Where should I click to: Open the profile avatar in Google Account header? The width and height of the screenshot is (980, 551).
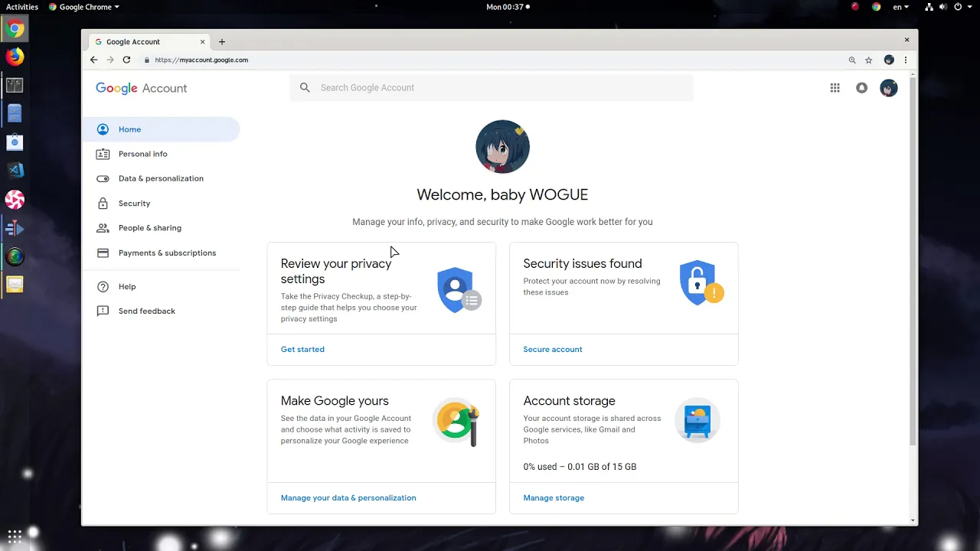click(x=888, y=88)
